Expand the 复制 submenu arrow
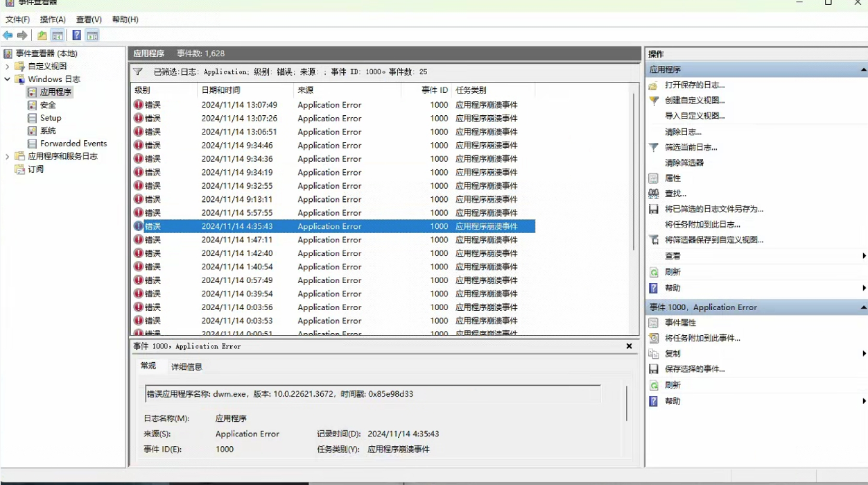 (864, 354)
